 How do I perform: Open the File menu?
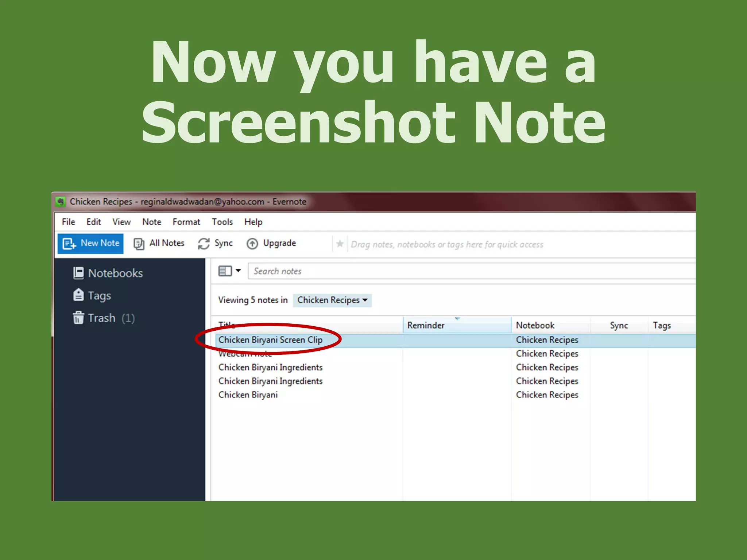[x=68, y=222]
